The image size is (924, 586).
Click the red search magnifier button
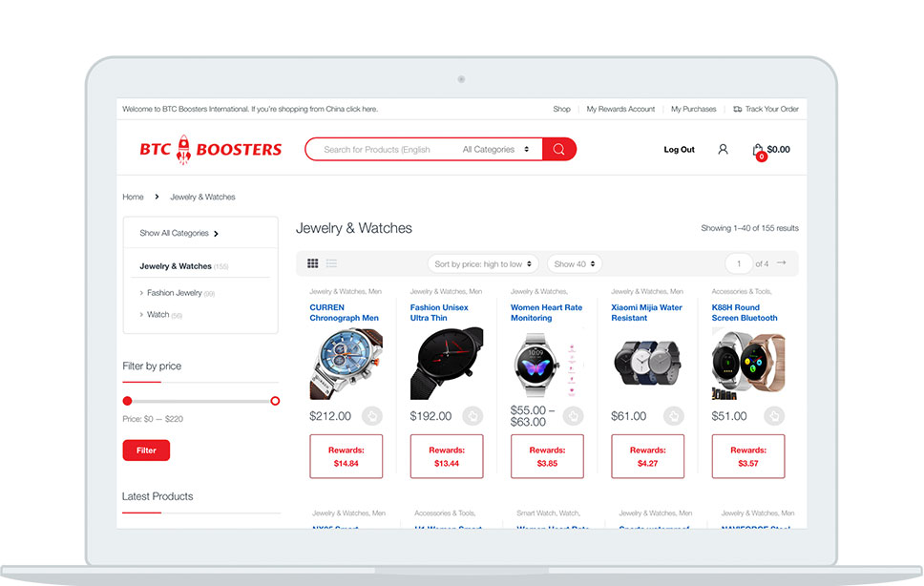pos(558,150)
